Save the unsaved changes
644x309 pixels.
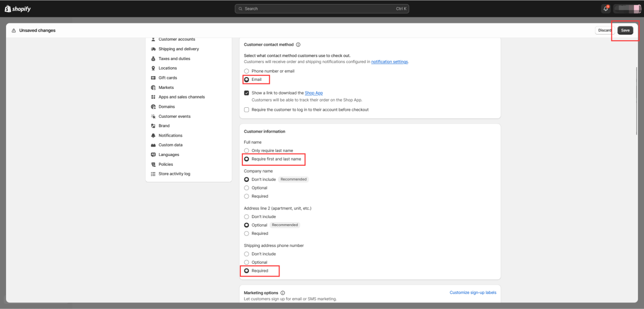pyautogui.click(x=625, y=30)
